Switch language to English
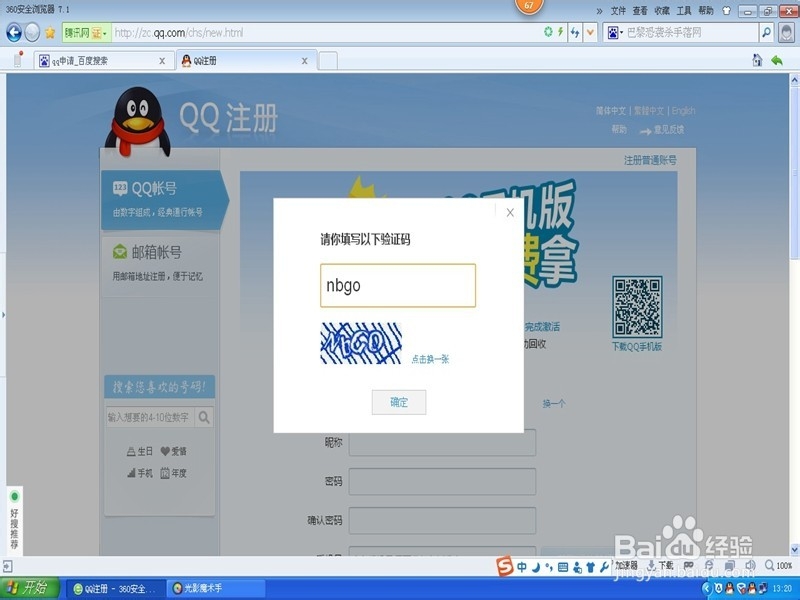This screenshot has height=600, width=800. pyautogui.click(x=683, y=111)
